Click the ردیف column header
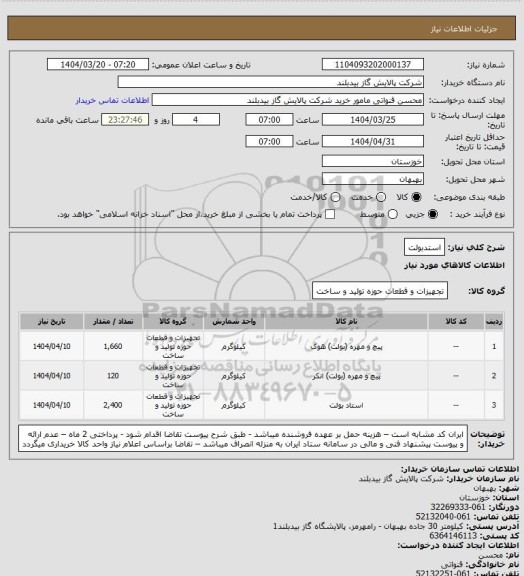 click(494, 321)
